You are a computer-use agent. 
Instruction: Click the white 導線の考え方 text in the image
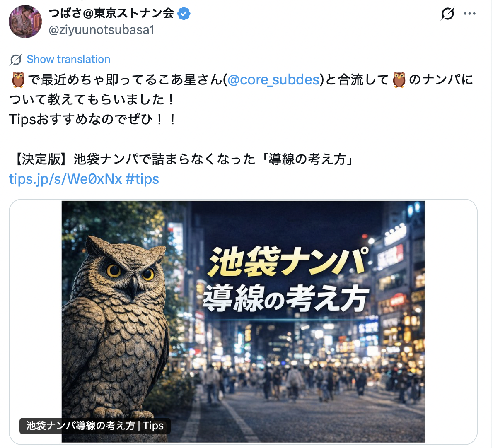pyautogui.click(x=285, y=298)
